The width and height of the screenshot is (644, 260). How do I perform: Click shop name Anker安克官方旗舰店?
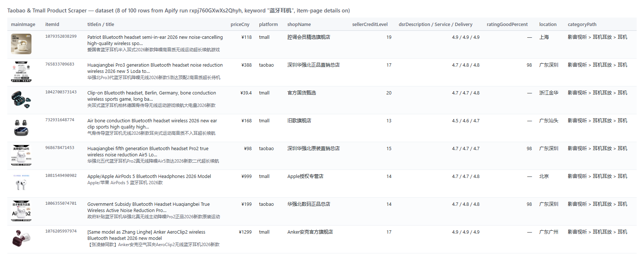310,232
